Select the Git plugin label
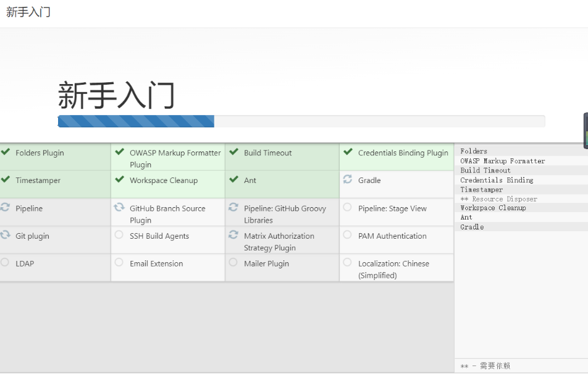Viewport: 588px width, 384px height. point(32,236)
